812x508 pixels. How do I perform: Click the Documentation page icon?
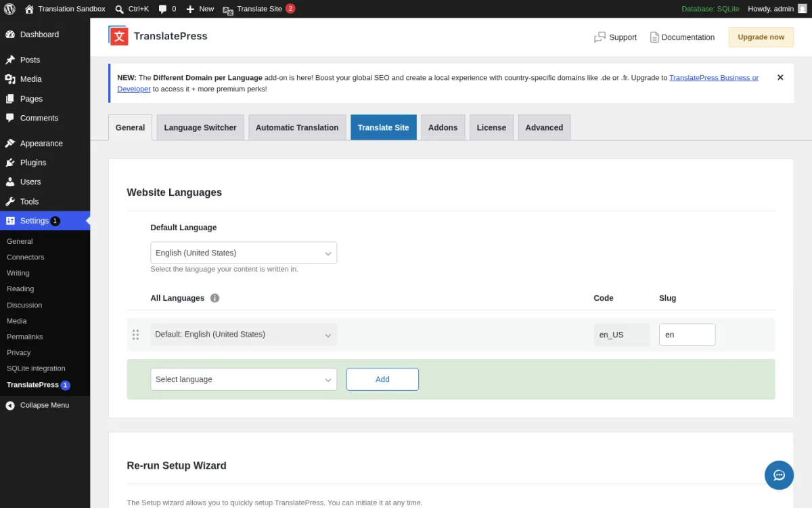click(654, 37)
